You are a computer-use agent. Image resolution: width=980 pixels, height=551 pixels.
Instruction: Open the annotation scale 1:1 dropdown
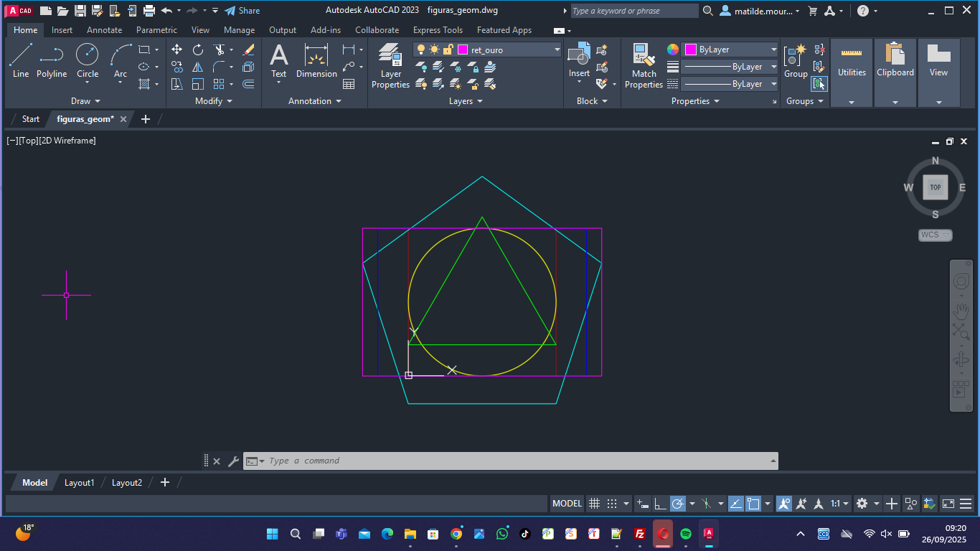(x=839, y=504)
